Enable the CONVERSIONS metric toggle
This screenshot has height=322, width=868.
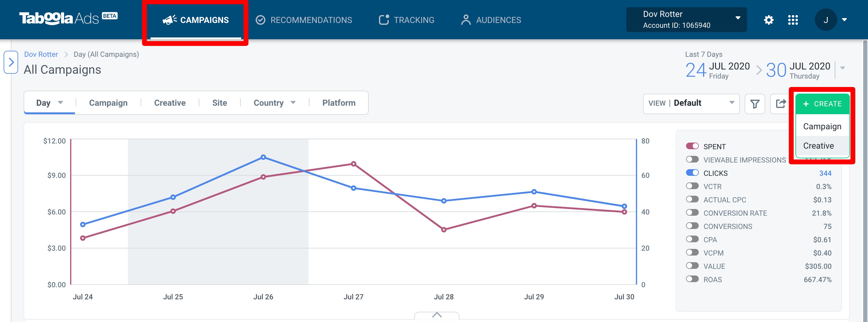(692, 226)
